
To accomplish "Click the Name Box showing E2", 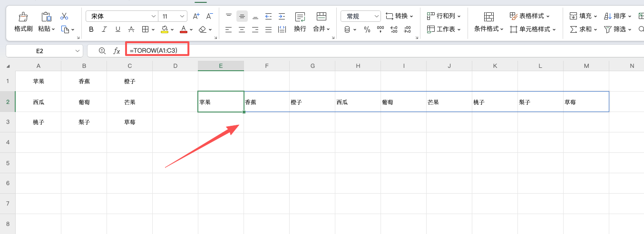I will coord(44,51).
